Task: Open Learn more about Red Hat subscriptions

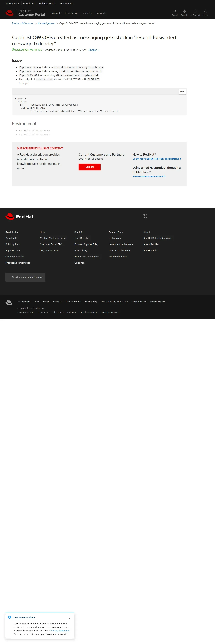Action: (x=157, y=159)
